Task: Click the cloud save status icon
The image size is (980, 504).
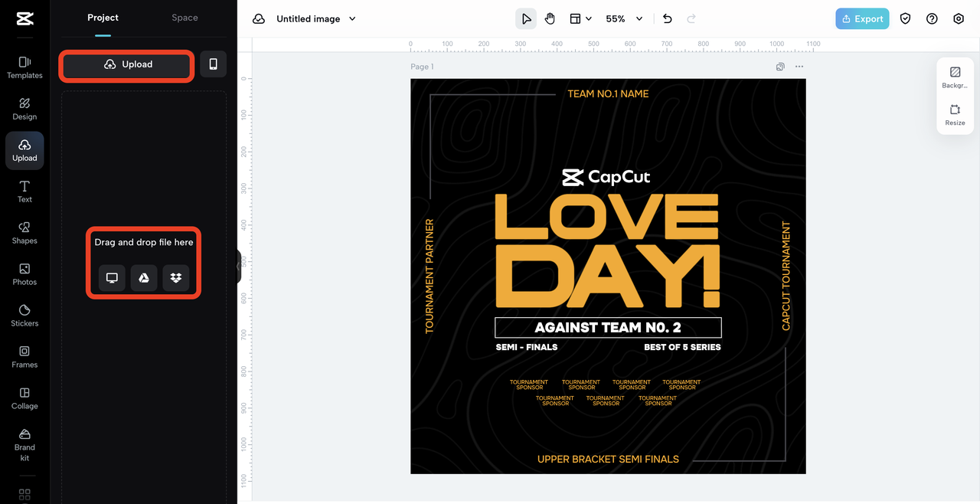Action: click(259, 18)
